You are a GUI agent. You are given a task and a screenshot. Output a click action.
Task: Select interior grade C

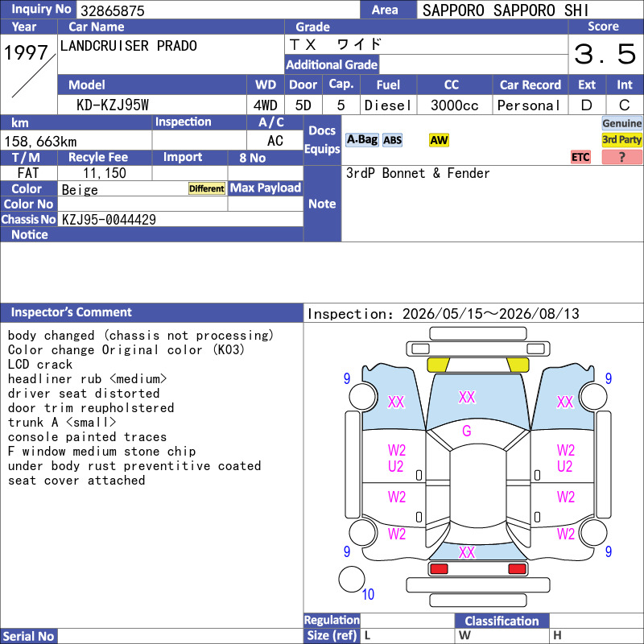(x=625, y=105)
